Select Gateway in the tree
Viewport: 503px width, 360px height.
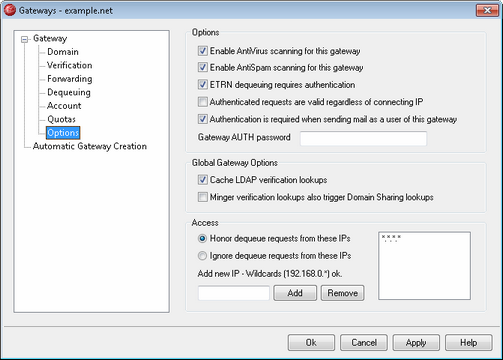click(50, 39)
